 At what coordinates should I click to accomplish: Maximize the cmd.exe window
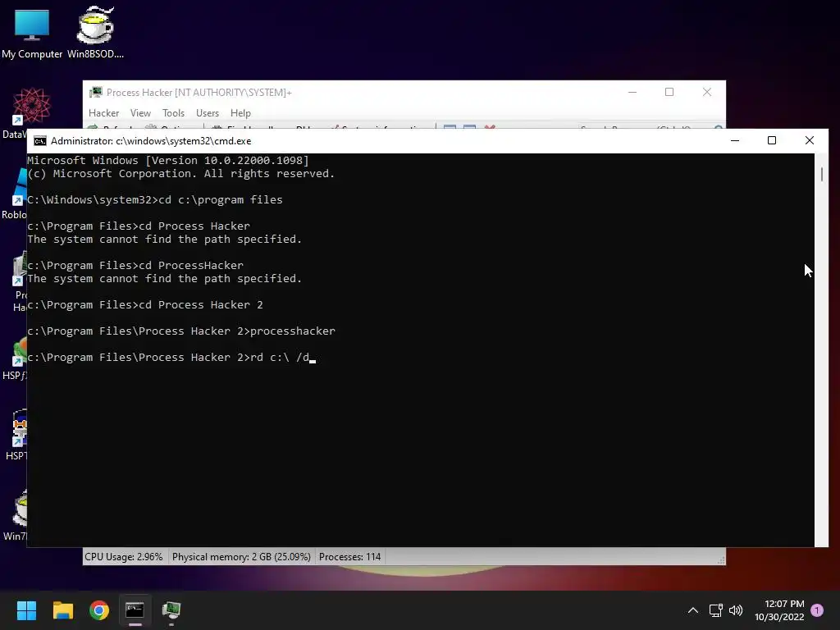point(772,140)
